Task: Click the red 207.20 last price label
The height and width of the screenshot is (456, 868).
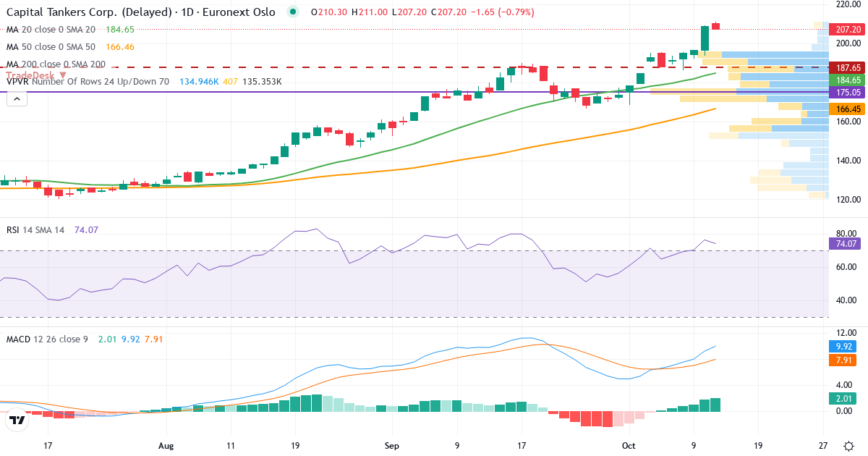Action: tap(848, 30)
